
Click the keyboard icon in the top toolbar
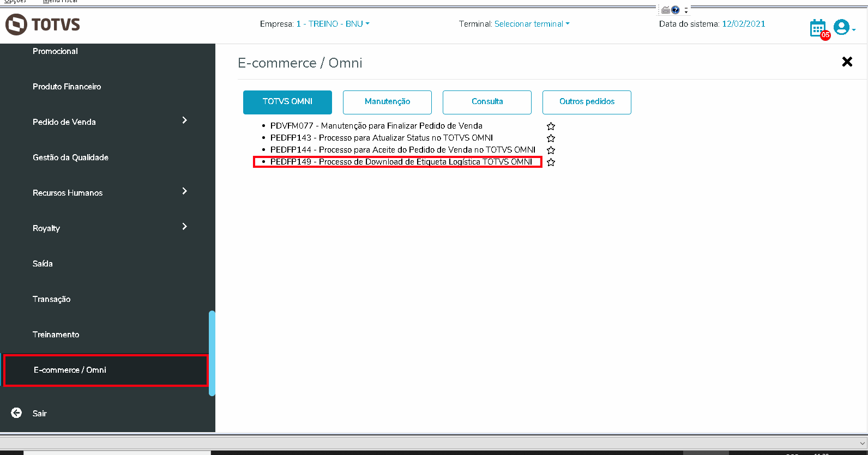click(666, 10)
